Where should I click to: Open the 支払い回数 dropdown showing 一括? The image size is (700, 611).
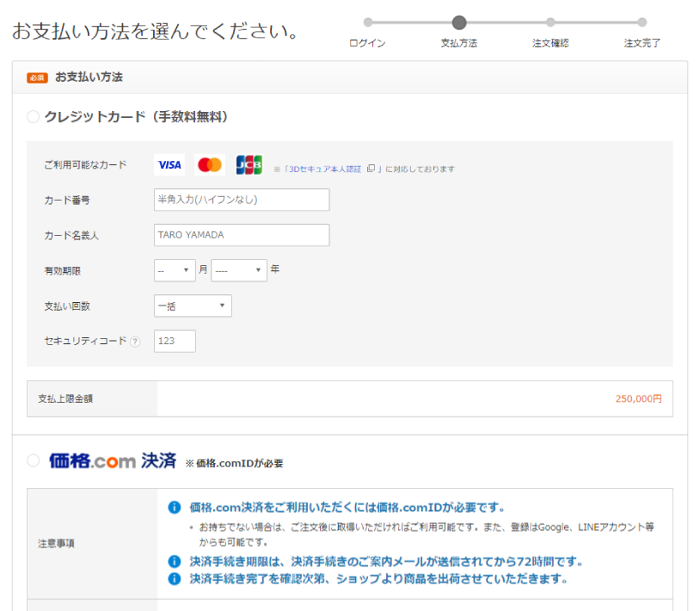click(x=193, y=306)
